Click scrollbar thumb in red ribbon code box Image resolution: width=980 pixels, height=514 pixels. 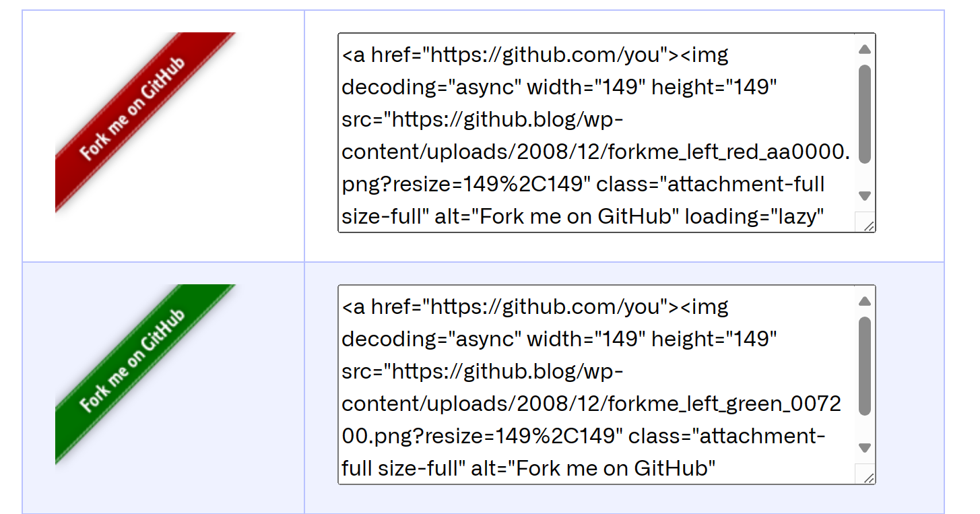pyautogui.click(x=865, y=115)
